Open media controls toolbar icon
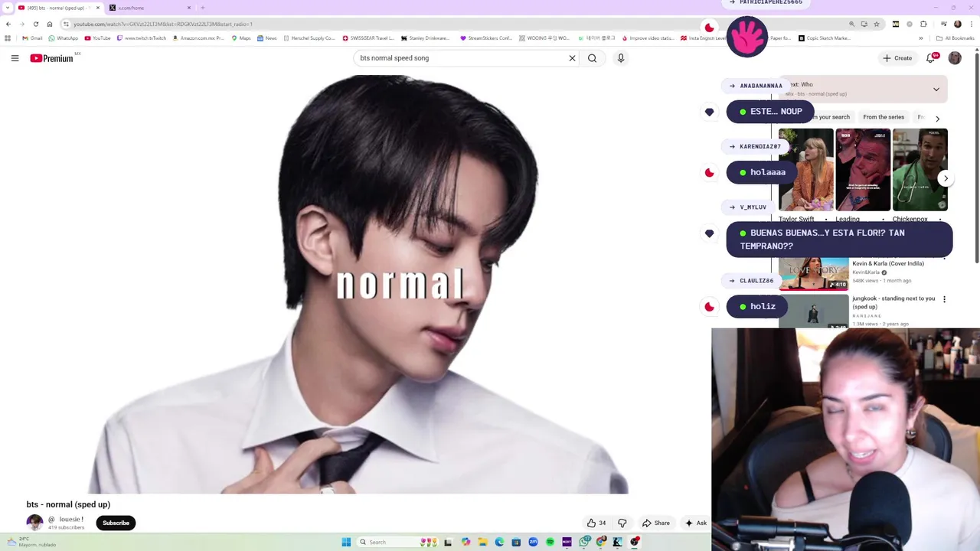 pos(943,24)
